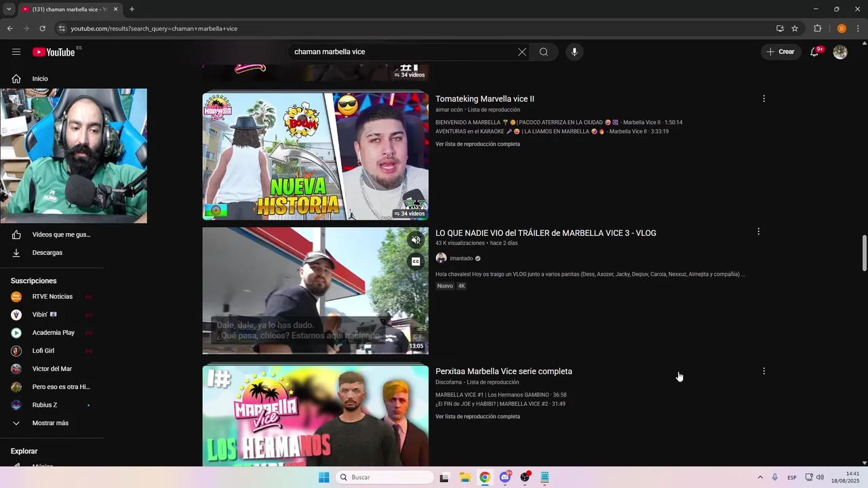Open the YouTube hamburger guide menu
Viewport: 868px width, 488px height.
pos(16,52)
